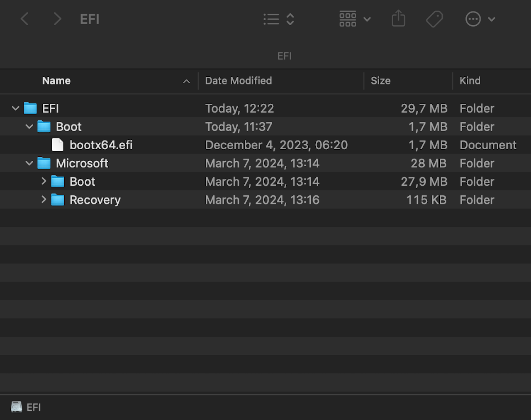Image resolution: width=531 pixels, height=420 pixels.
Task: Open the More actions ellipsis menu
Action: tap(480, 19)
